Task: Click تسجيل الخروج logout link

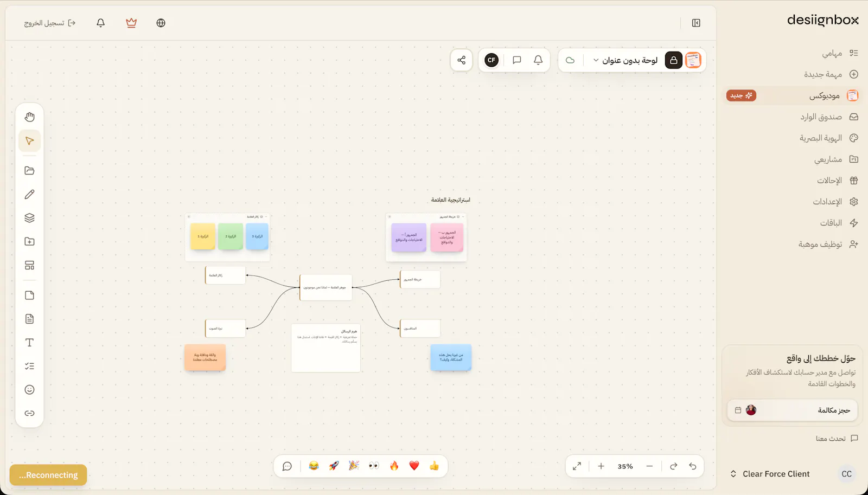Action: pos(49,23)
